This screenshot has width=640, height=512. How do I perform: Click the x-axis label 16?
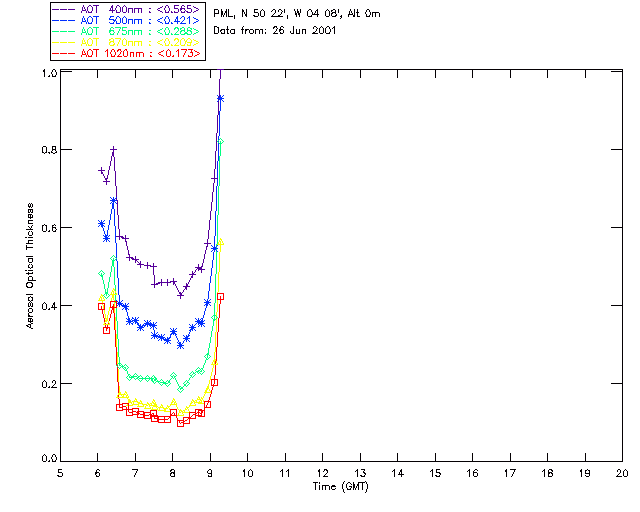[x=472, y=473]
